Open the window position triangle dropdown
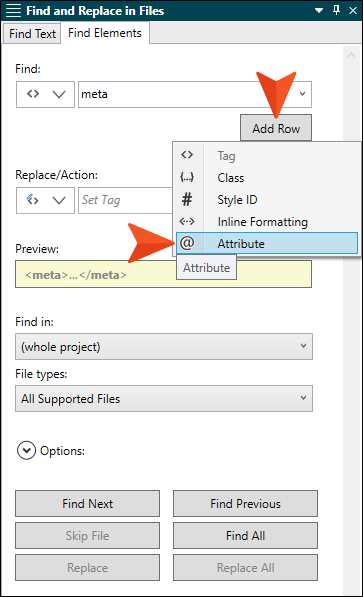Viewport: 363px width, 597px height. pos(319,11)
